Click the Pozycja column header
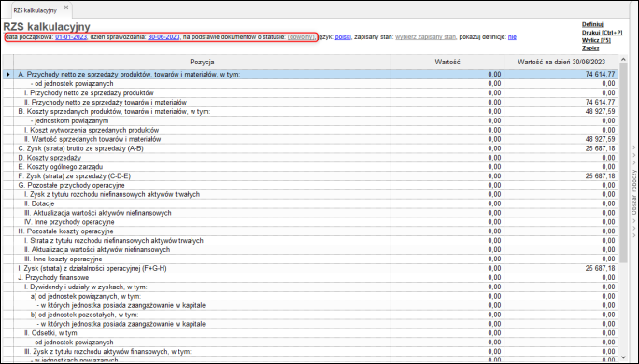This screenshot has height=364, width=639. pos(202,62)
